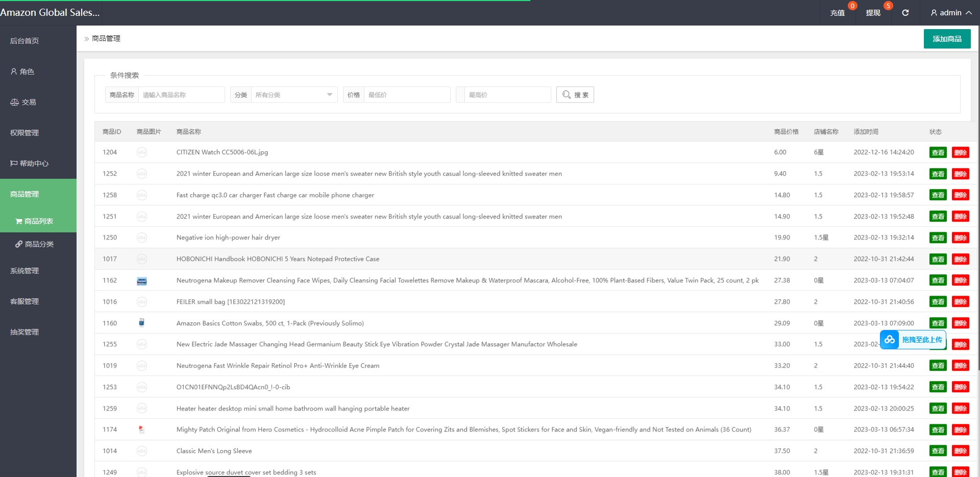Expand the admin user dropdown

(950, 13)
